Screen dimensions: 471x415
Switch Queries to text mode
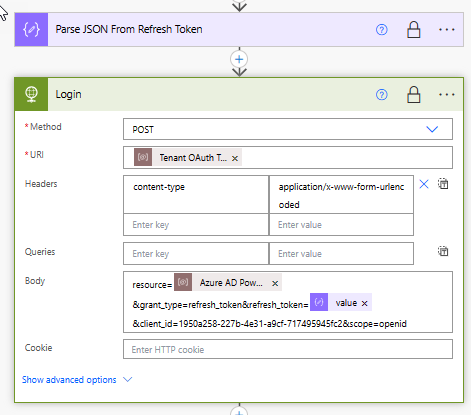443,251
